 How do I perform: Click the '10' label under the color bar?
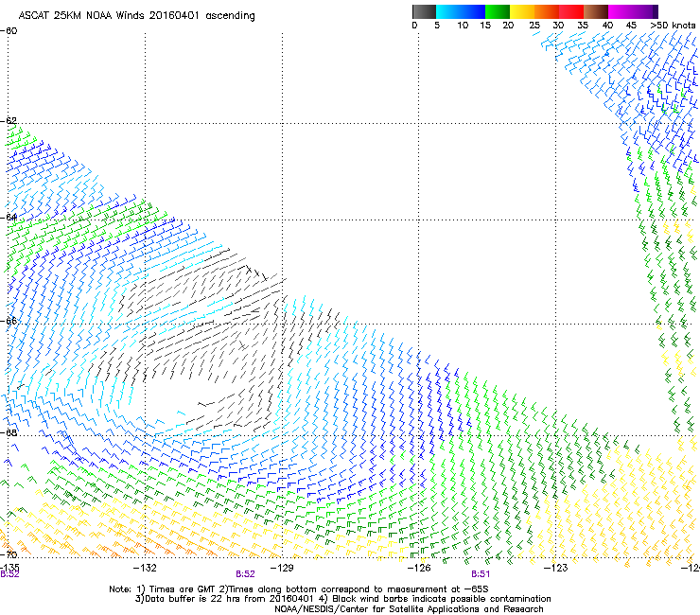click(463, 26)
